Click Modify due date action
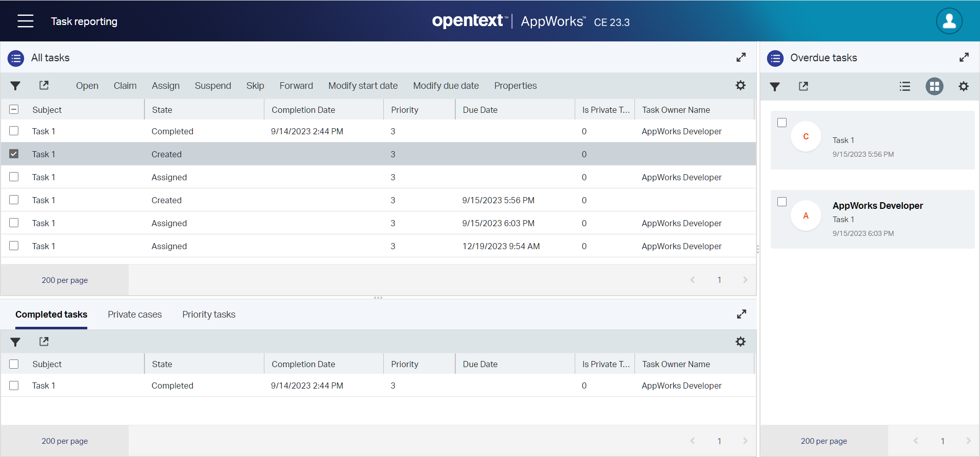This screenshot has height=457, width=980. coord(446,86)
